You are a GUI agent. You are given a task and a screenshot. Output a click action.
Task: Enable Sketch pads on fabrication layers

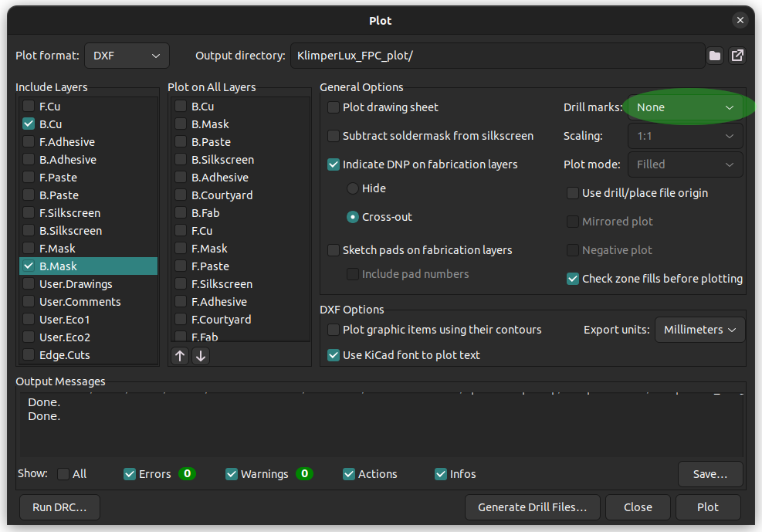pos(334,250)
